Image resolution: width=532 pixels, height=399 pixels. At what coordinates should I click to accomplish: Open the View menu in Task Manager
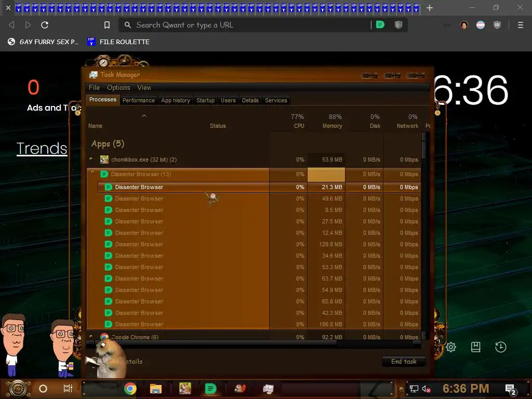(x=144, y=87)
